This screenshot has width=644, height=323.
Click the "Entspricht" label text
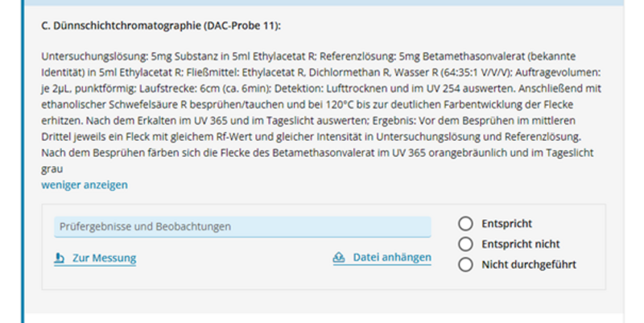click(x=506, y=224)
